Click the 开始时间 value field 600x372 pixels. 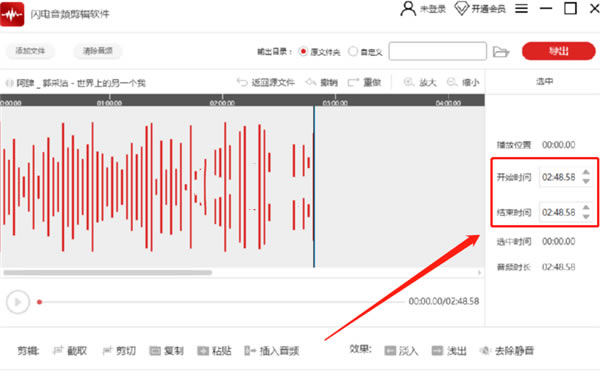point(559,177)
